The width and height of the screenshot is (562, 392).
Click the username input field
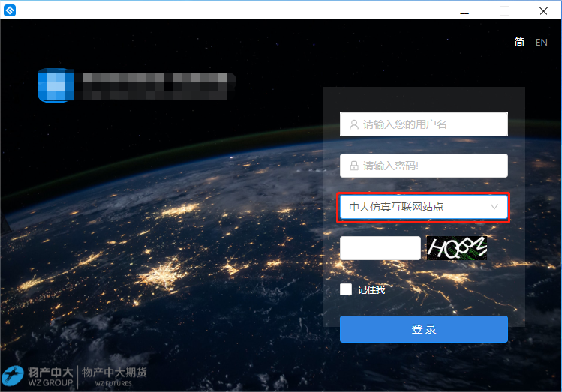(x=424, y=124)
